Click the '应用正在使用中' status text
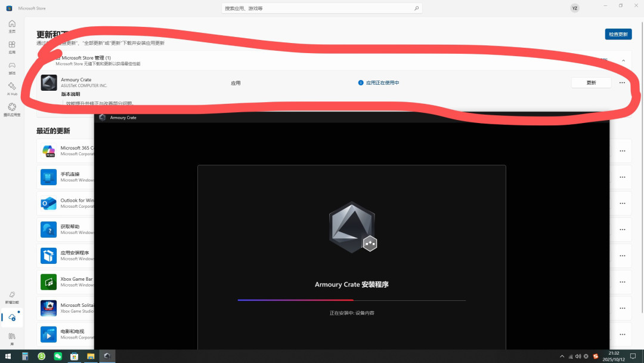 382,82
